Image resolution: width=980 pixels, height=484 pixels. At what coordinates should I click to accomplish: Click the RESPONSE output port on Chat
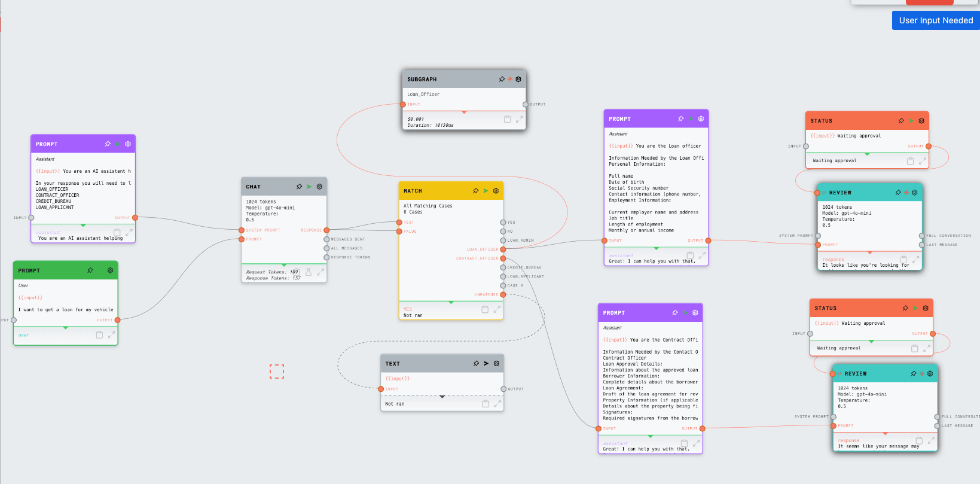coord(326,230)
